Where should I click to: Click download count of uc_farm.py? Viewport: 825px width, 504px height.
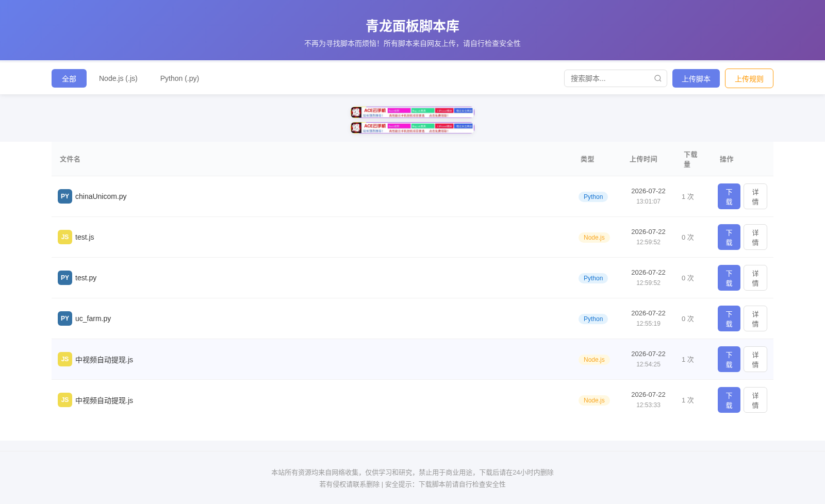point(688,319)
